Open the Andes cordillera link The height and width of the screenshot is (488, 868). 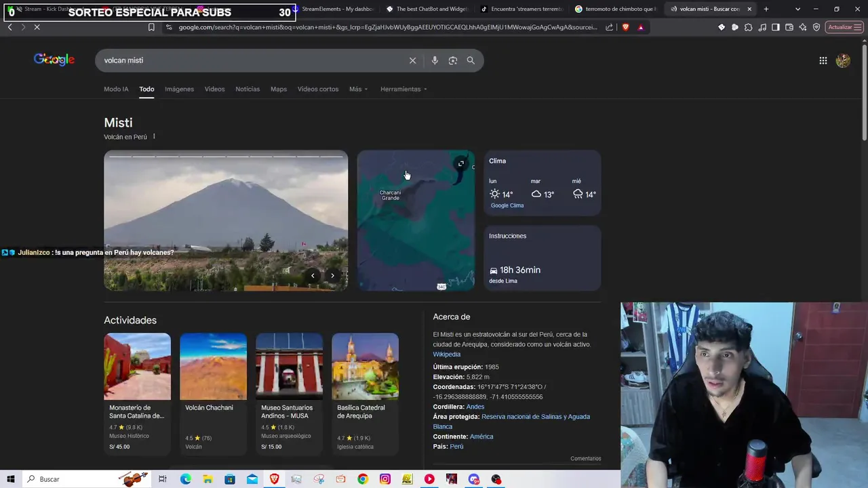click(x=475, y=407)
